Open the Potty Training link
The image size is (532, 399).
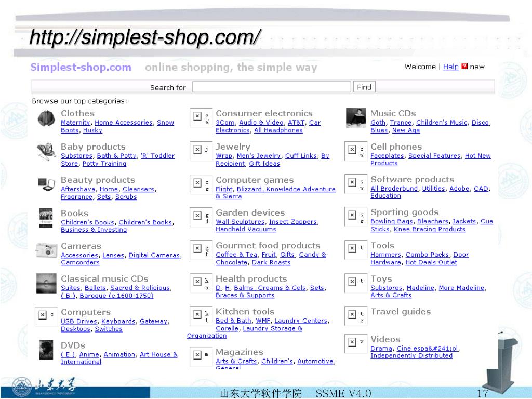[x=104, y=164]
